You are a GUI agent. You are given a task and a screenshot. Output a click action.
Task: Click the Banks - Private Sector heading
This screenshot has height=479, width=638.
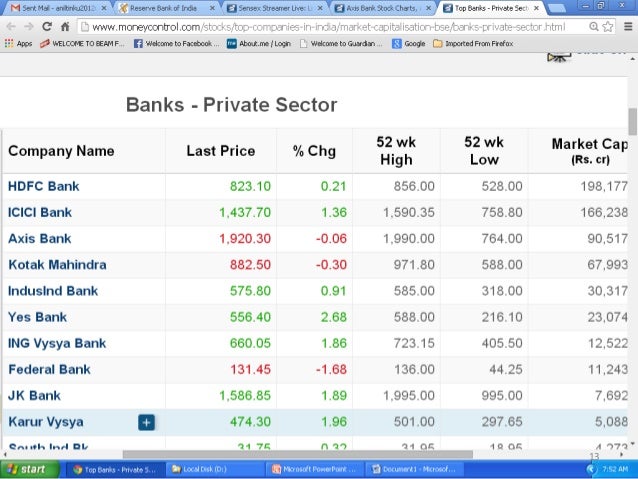click(232, 105)
